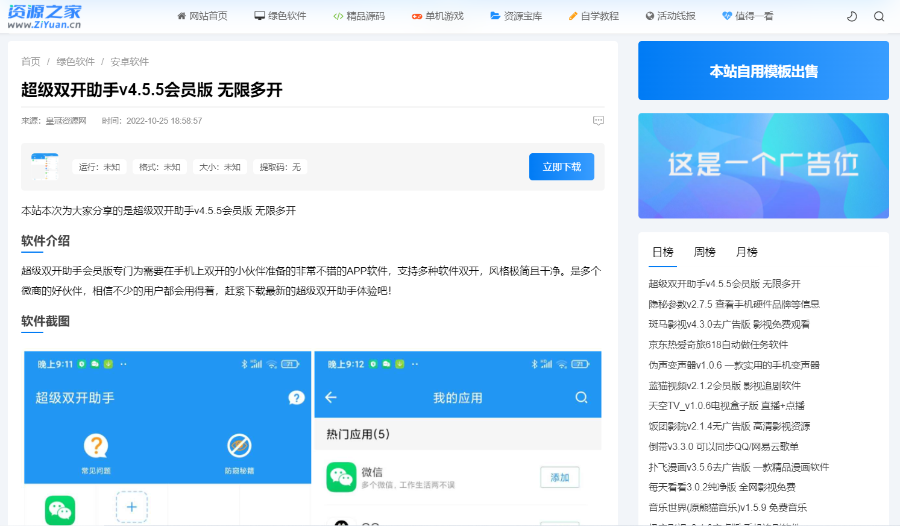Open the 活动线报 nav item
900x526 pixels.
pyautogui.click(x=670, y=16)
